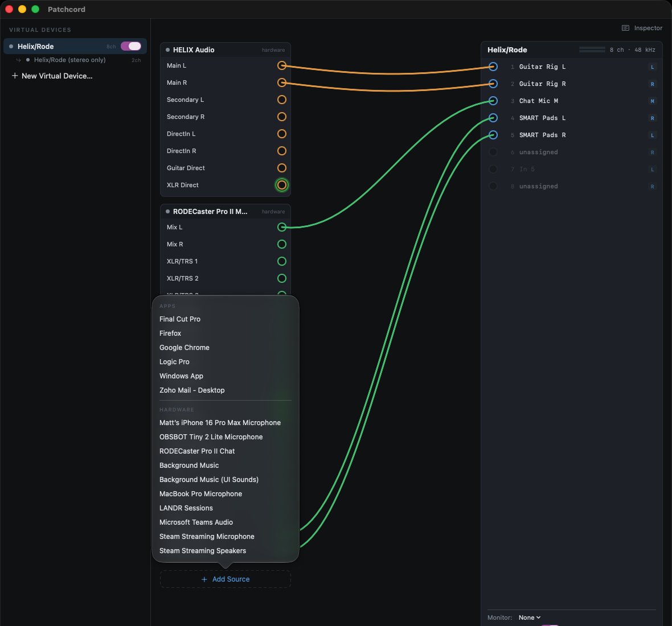The image size is (672, 626).
Task: Toggle the Helix/Rode virtual device switch
Action: 131,46
